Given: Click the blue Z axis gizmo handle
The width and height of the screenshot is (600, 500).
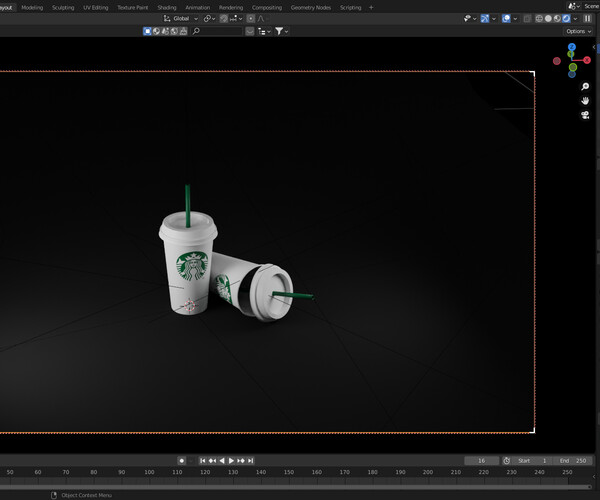Looking at the screenshot, I should tap(572, 47).
